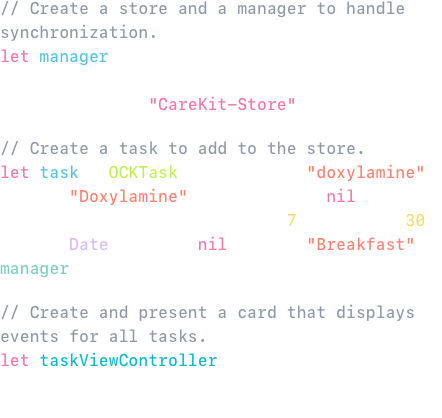Select the OCKTask type name
The height and width of the screenshot is (418, 442).
(143, 173)
